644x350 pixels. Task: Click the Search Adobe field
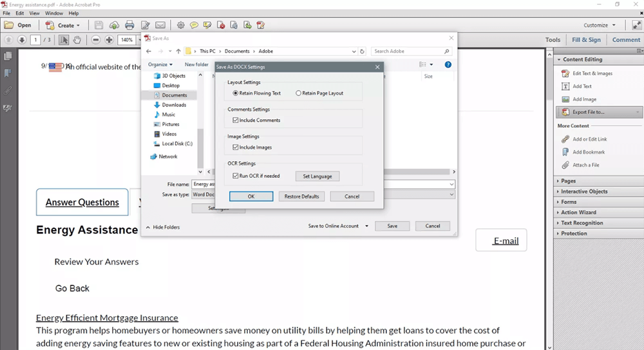(406, 51)
